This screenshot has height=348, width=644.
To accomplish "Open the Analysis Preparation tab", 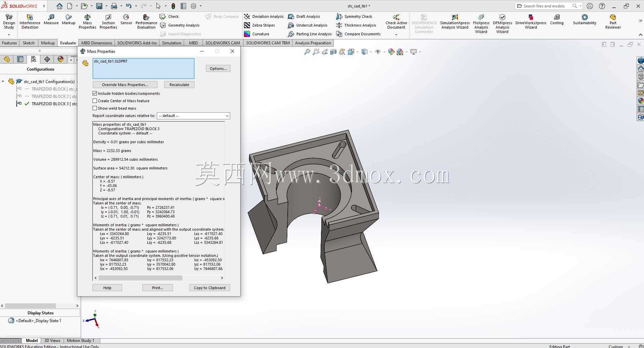I will click(313, 43).
